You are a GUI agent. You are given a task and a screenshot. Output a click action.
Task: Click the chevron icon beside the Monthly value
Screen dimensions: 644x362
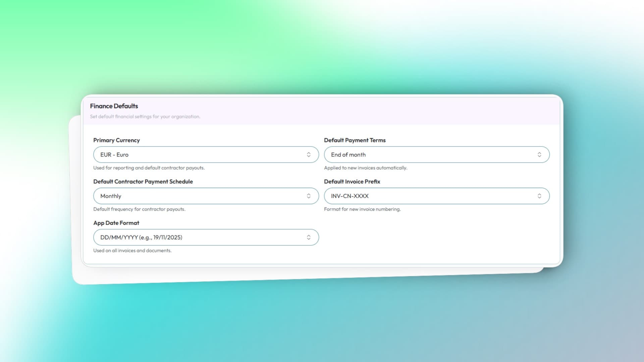click(x=309, y=196)
